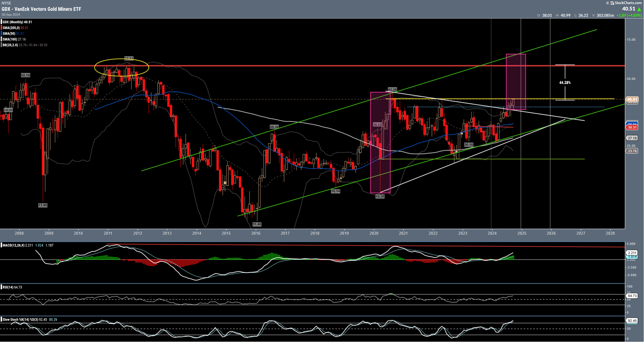The height and width of the screenshot is (342, 644).
Task: Click the 27.16 tag on the price axis
Action: tap(632, 138)
